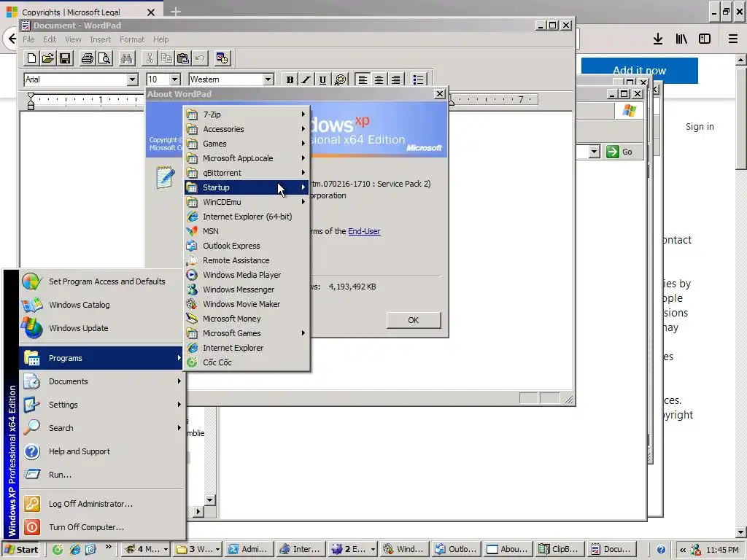Image resolution: width=747 pixels, height=560 pixels.
Task: Open the Insert menu in WordPad
Action: 100,39
